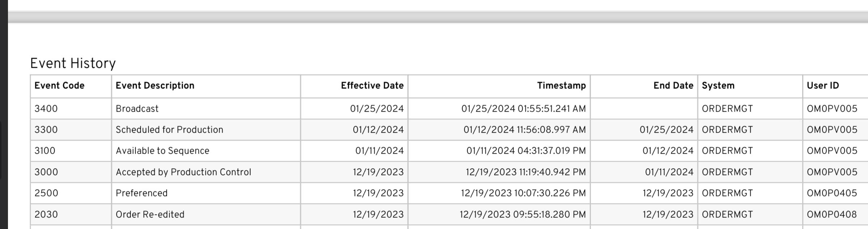Select user ID OM0P0405 cell
This screenshot has width=868, height=229.
832,193
